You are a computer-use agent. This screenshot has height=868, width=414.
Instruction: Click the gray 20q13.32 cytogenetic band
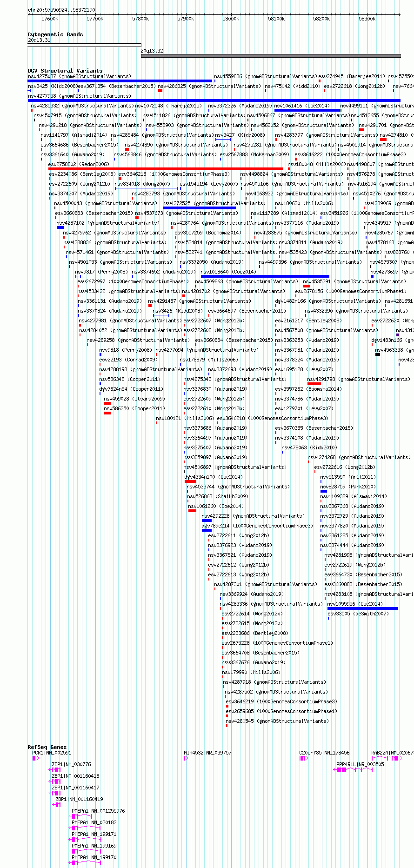tap(271, 56)
